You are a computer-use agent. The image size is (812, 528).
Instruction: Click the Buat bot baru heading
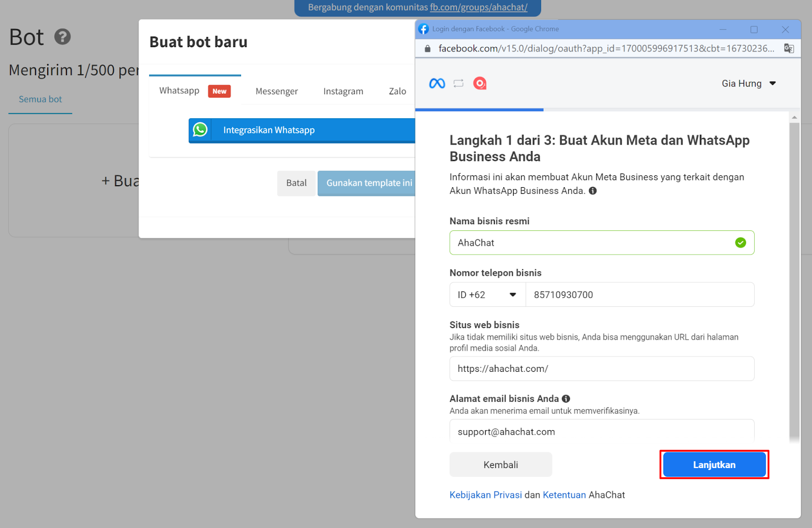click(198, 42)
